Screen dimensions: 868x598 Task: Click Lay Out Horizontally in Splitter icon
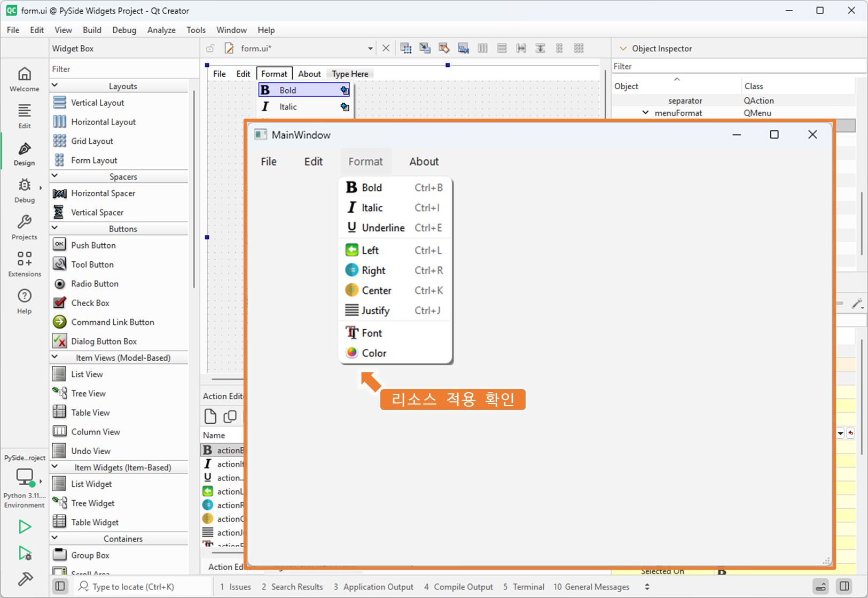coord(521,48)
